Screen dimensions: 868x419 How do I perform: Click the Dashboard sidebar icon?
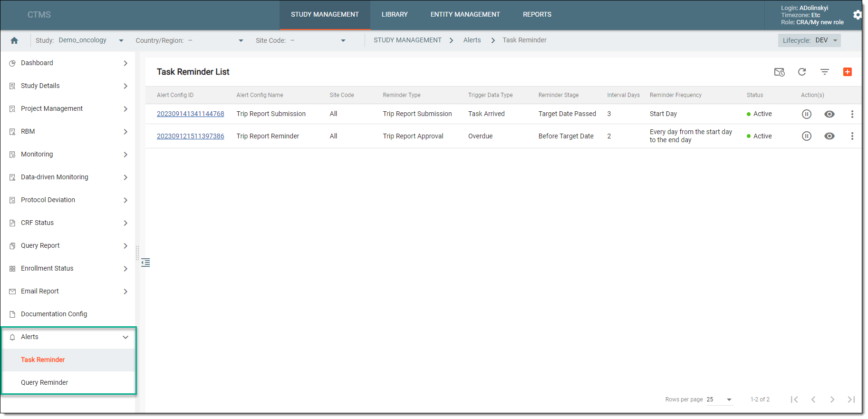pyautogui.click(x=12, y=63)
